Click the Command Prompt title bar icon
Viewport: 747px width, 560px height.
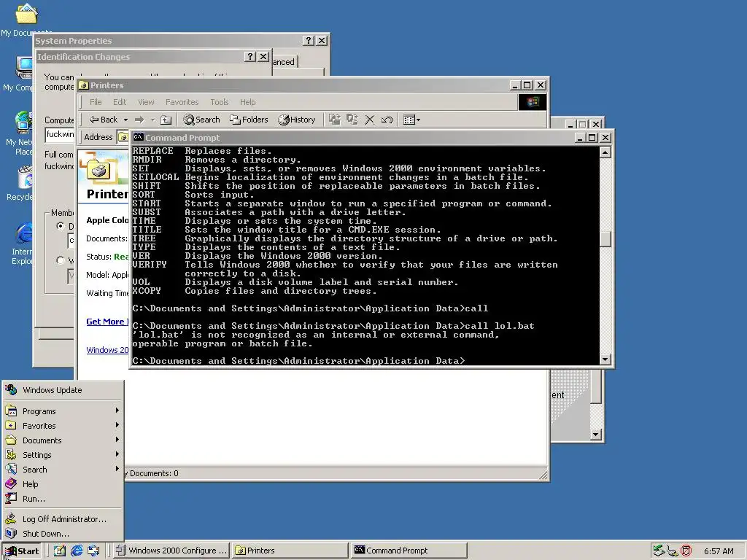[138, 137]
